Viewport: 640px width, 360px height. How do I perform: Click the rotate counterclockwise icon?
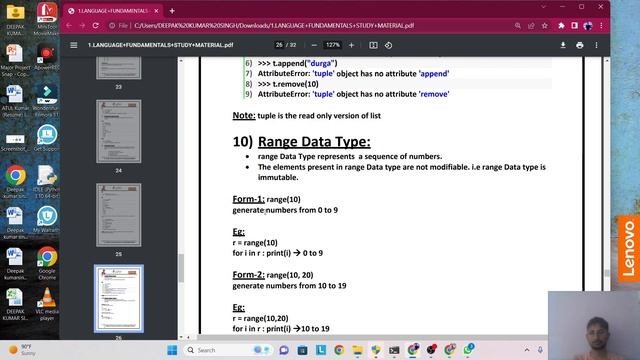tap(388, 45)
